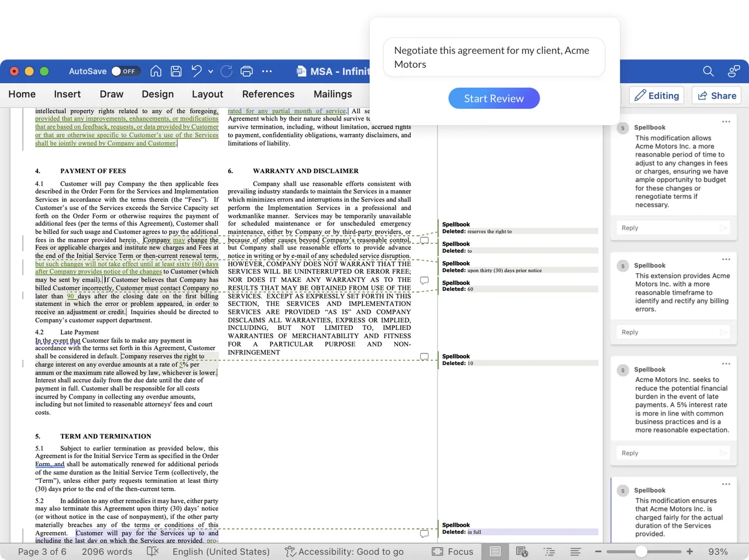Screen dimensions: 749x560
Task: Switch to Web Layout view icon
Action: [x=522, y=552]
